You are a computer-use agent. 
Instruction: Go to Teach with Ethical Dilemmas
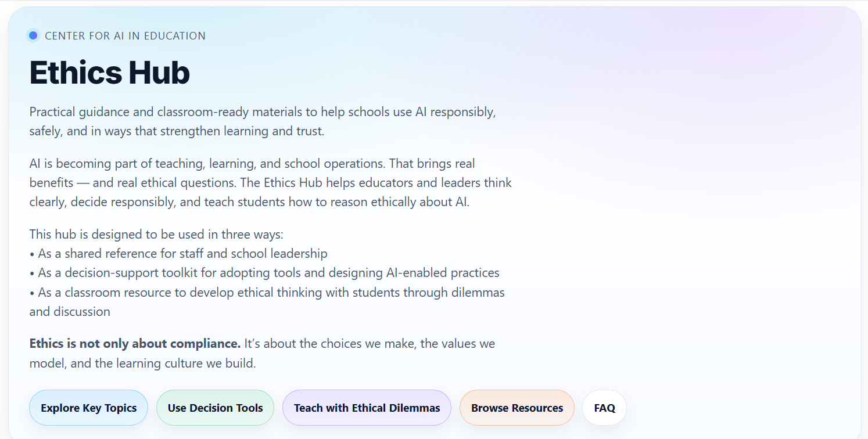pos(367,408)
